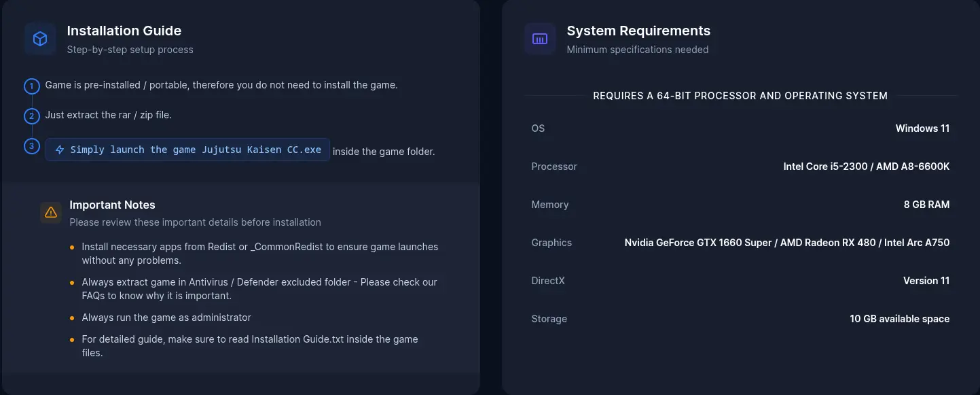Click the 'Processor' row label
Screen dimensions: 980x395
point(554,167)
